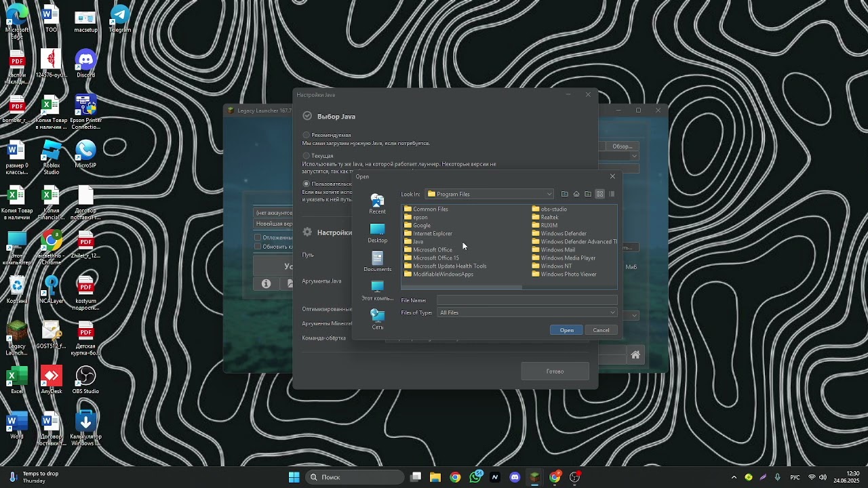
Task: Toggle the List view button in Open dialog
Action: click(x=599, y=194)
